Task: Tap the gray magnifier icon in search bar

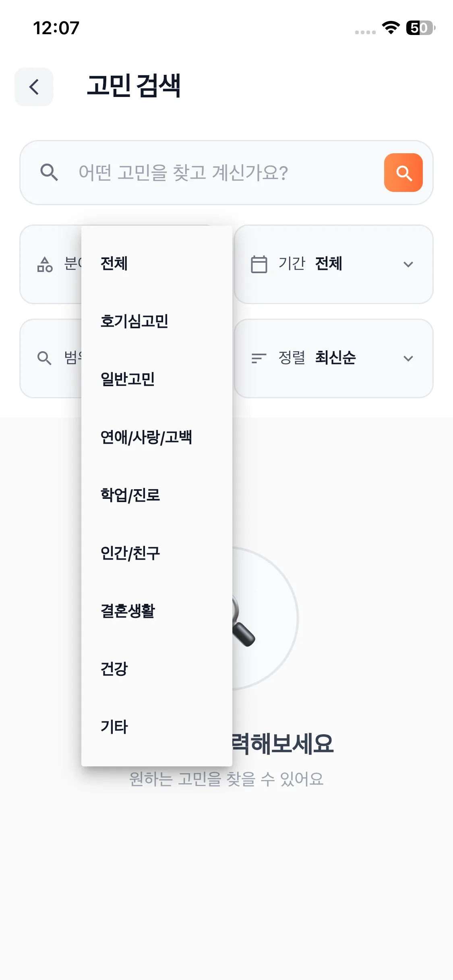Action: (x=49, y=173)
